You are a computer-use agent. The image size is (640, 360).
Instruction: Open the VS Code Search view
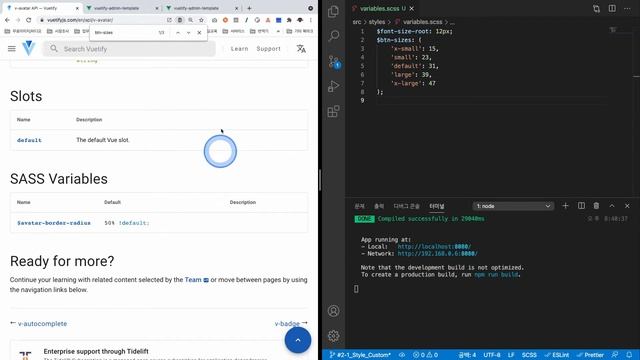point(333,36)
